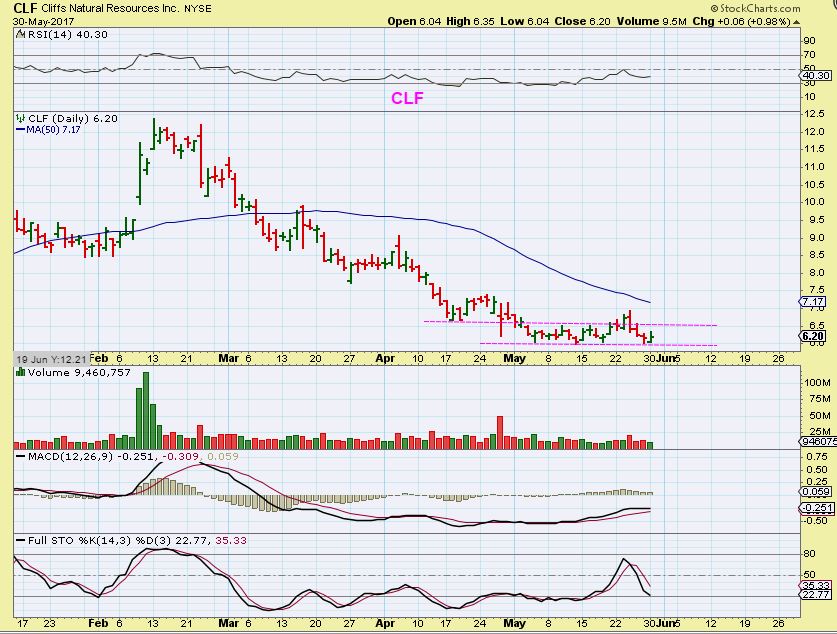Click the 100M volume axis label
The width and height of the screenshot is (837, 634).
click(817, 382)
